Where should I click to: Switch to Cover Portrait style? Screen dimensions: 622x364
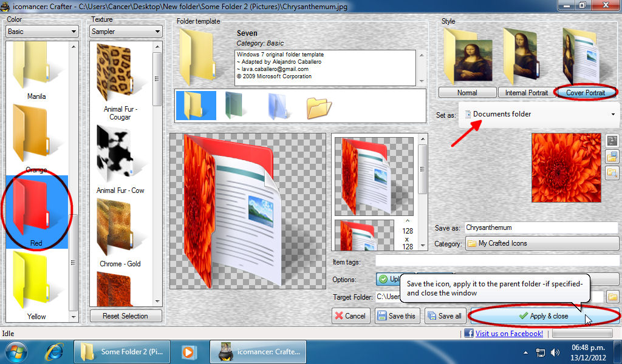pos(586,93)
